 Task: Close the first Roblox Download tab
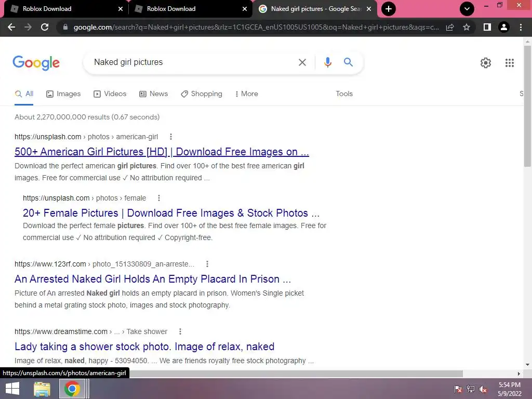pos(121,9)
